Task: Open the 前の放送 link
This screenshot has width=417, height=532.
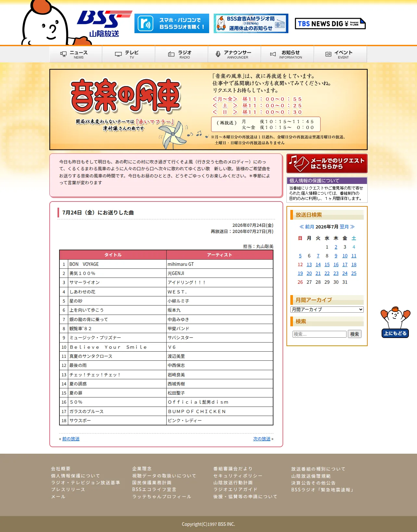Action: point(71,439)
